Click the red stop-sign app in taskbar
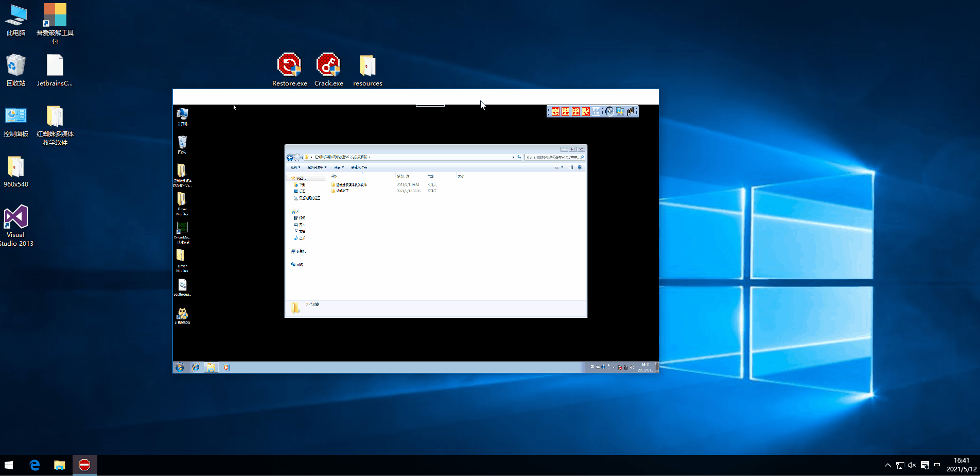 pyautogui.click(x=84, y=465)
